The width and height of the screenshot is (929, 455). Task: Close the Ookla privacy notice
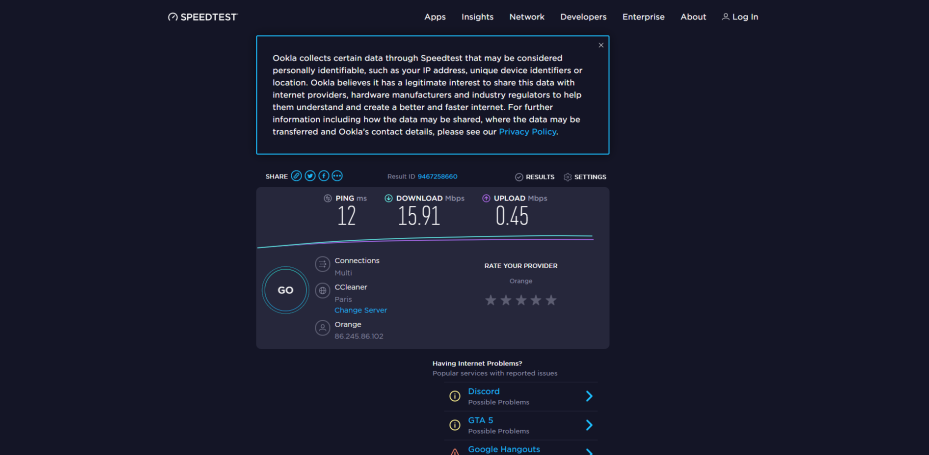coord(601,45)
